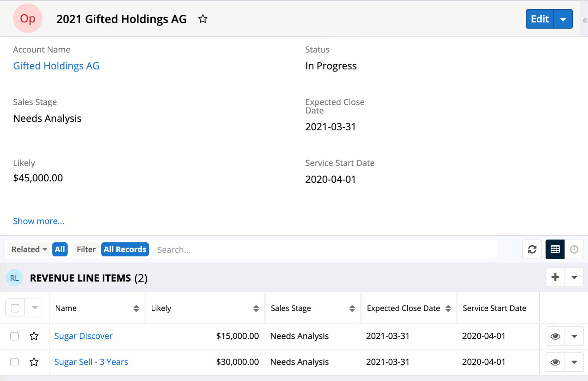Screen dimensions: 588x381
Task: Open the activity stream clock icon
Action: tap(574, 249)
